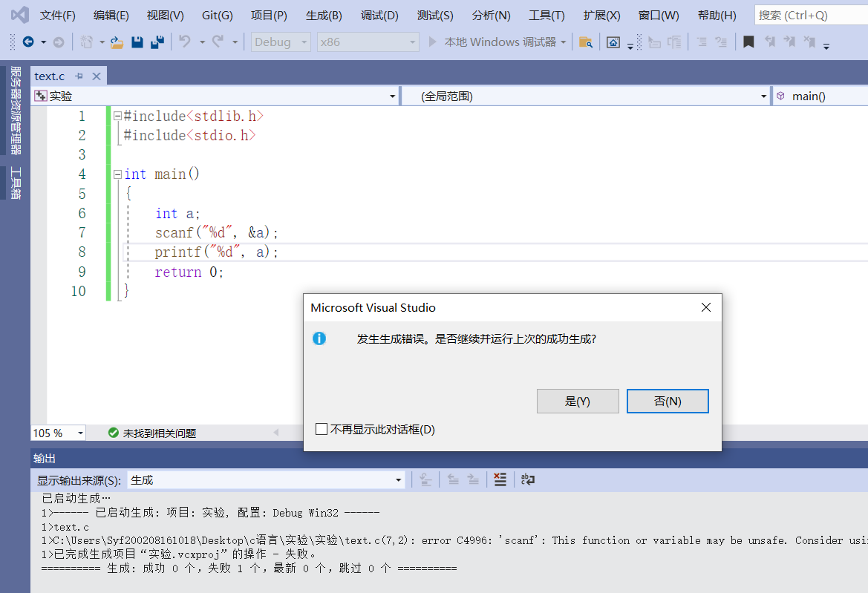Expand the navigate backward history dropdown arrow

(x=44, y=42)
